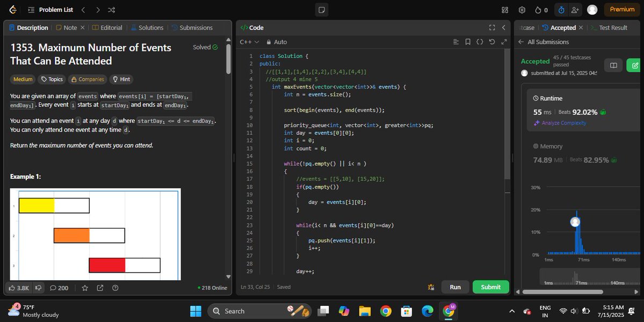Open the profile avatar menu

(x=592, y=10)
